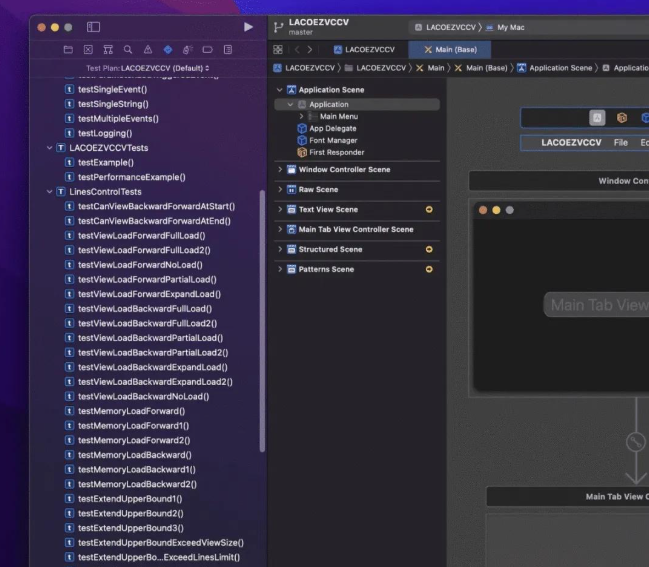
Task: Collapse the LinesControlTests group
Action: 49,192
